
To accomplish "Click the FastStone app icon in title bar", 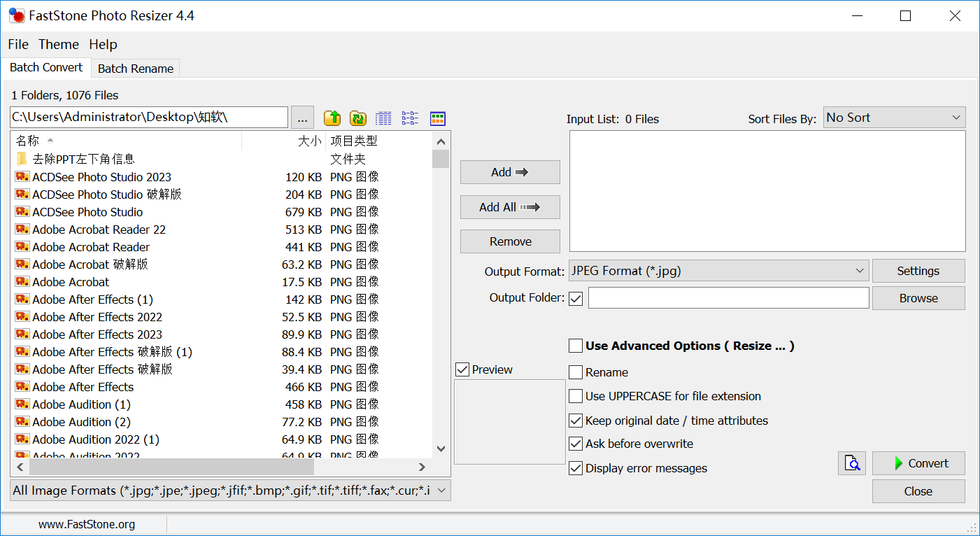I will point(16,15).
